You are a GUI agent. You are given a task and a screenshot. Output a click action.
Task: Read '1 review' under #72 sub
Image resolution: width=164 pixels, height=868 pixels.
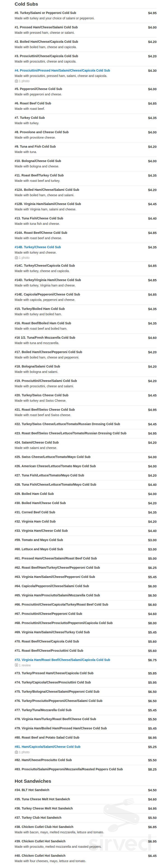(x=25, y=665)
